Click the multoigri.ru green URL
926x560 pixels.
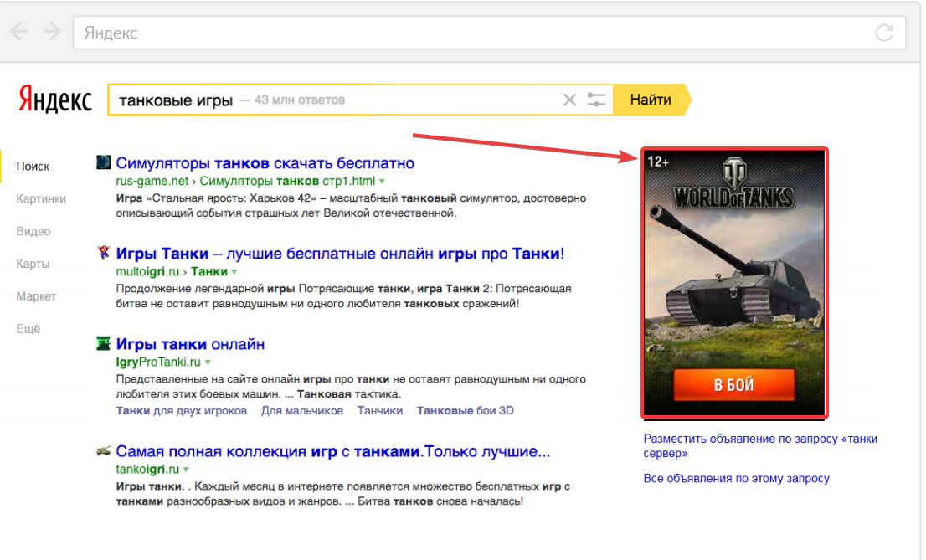(x=147, y=272)
